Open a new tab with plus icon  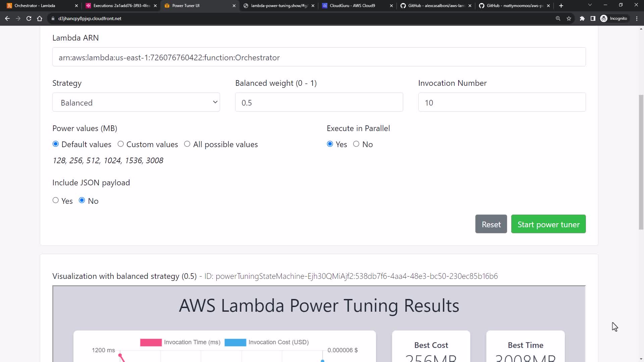click(x=561, y=6)
